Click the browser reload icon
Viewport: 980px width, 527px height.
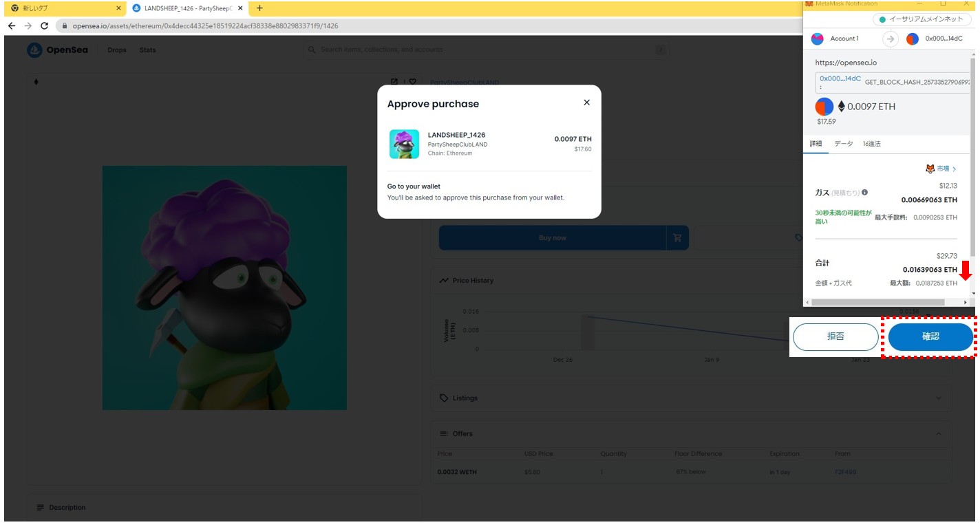point(45,26)
